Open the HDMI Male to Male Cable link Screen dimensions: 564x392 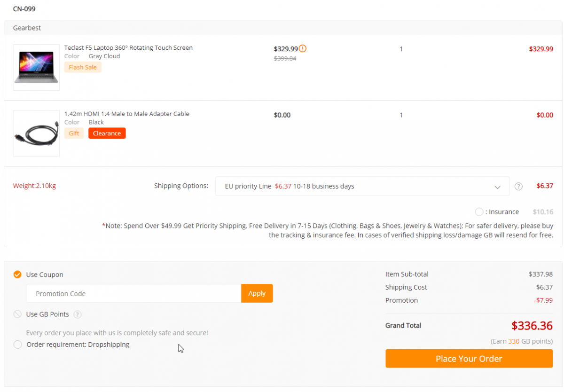(127, 114)
